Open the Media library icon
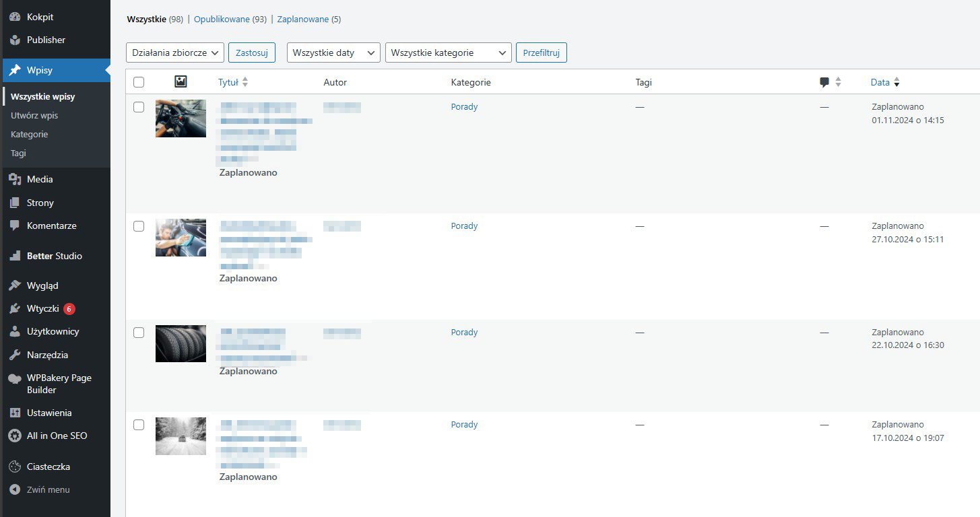Screen dimensions: 980x517 coord(15,179)
